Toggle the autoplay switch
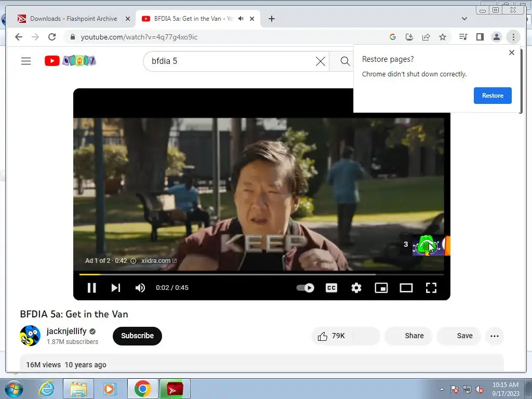The width and height of the screenshot is (532, 399). 305,288
